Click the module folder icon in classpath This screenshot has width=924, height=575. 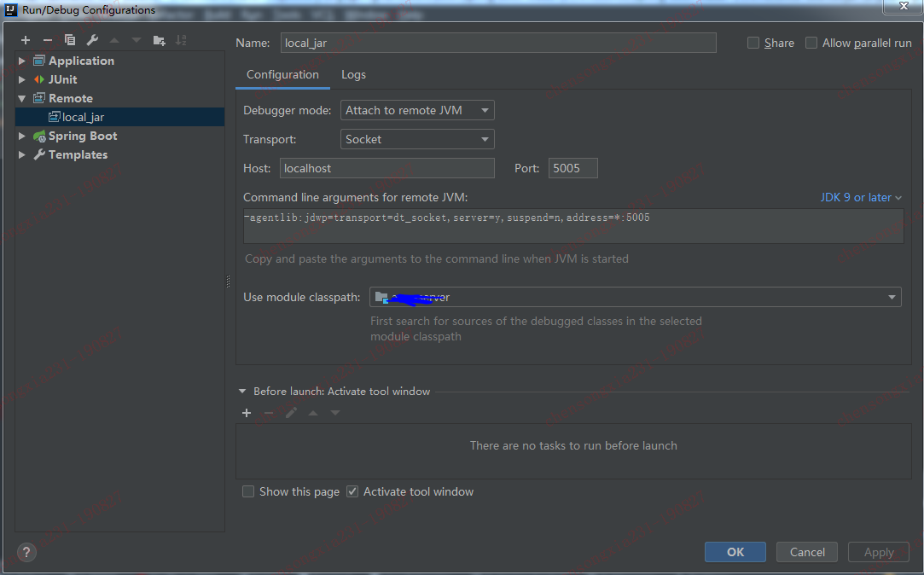pos(382,298)
